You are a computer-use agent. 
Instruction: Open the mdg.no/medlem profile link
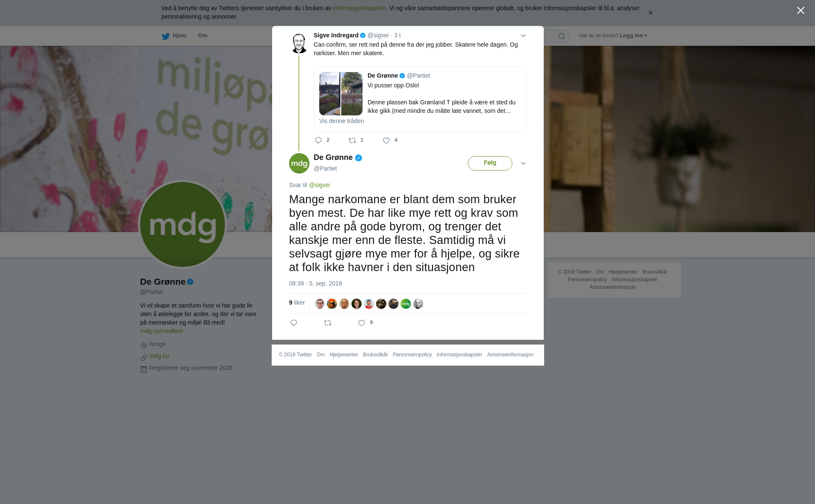[161, 331]
